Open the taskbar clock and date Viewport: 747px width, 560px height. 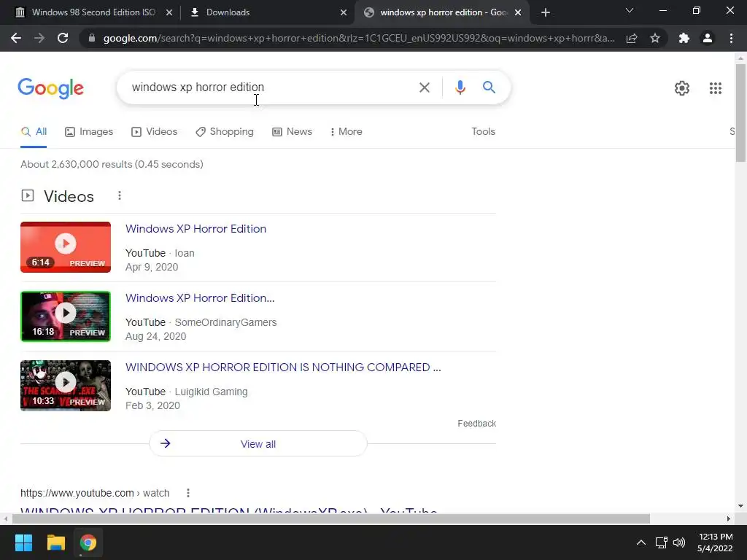point(715,542)
